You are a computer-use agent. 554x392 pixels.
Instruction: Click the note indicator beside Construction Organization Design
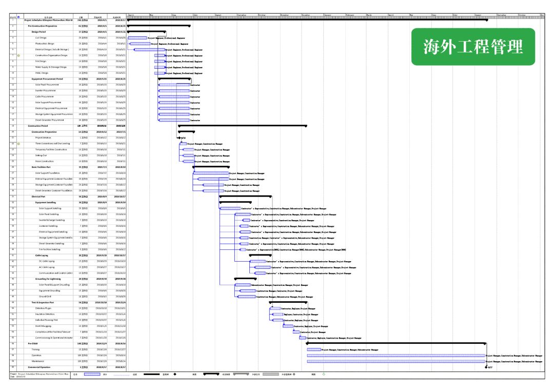click(19, 55)
